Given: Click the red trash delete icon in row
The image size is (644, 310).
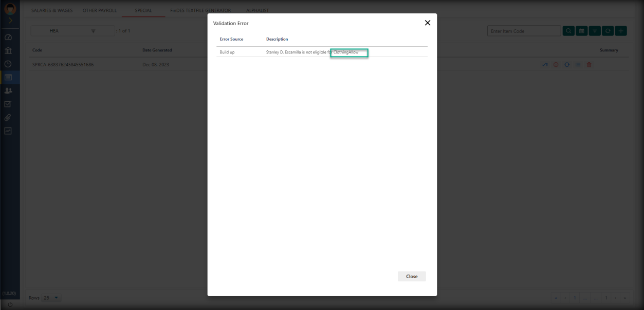Looking at the screenshot, I should click(x=589, y=65).
